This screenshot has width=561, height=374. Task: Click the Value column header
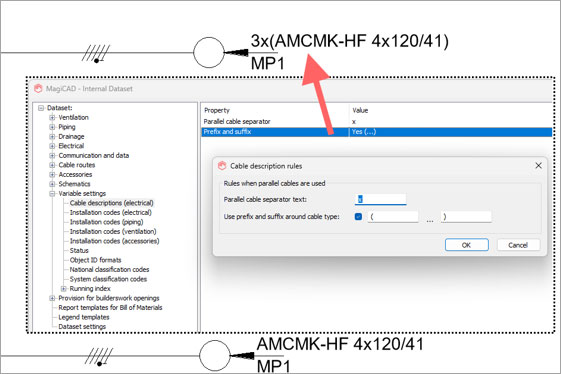pyautogui.click(x=360, y=110)
